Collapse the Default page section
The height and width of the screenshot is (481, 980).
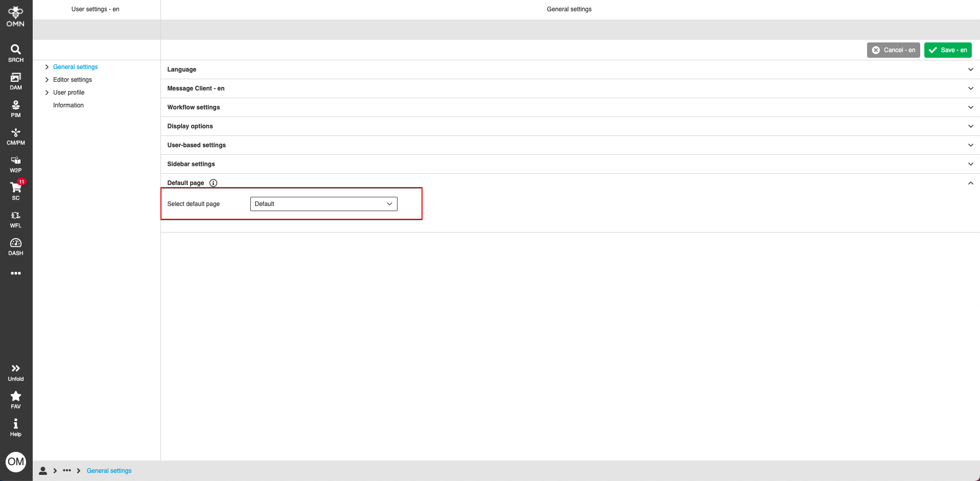pos(970,183)
